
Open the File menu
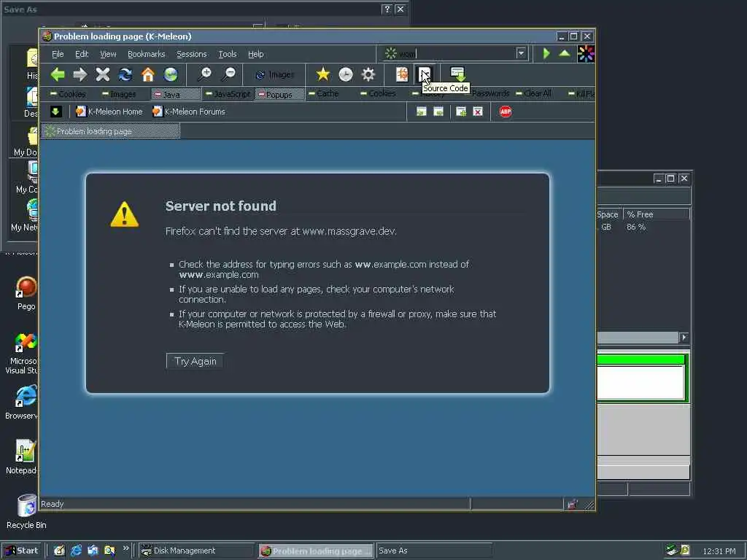tap(58, 54)
